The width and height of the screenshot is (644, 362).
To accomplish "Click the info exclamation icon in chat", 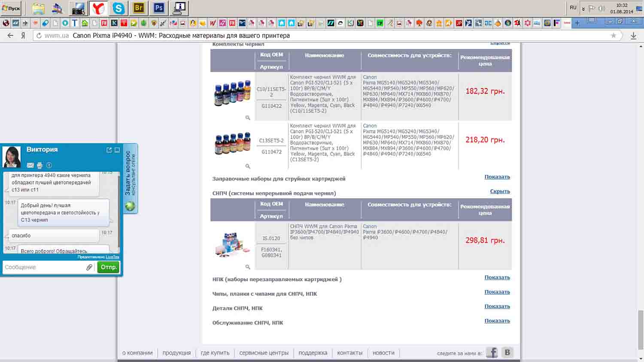I will click(x=49, y=165).
